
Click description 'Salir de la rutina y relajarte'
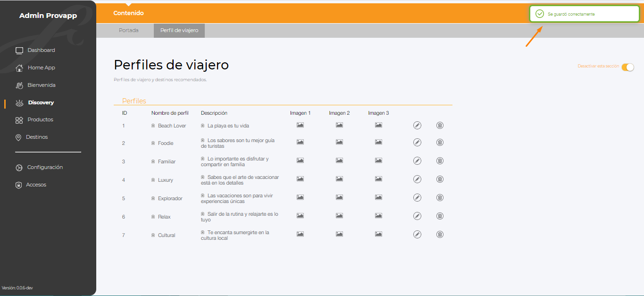point(240,217)
